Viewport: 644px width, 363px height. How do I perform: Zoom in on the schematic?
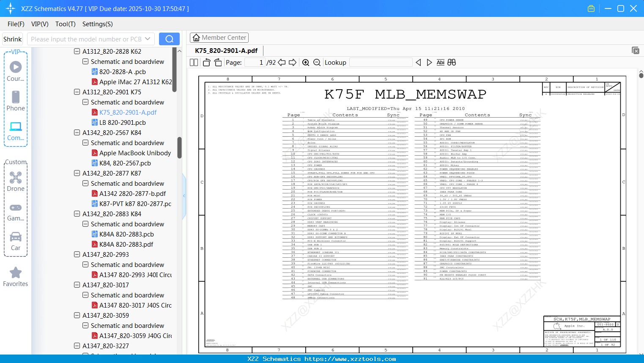pyautogui.click(x=306, y=63)
